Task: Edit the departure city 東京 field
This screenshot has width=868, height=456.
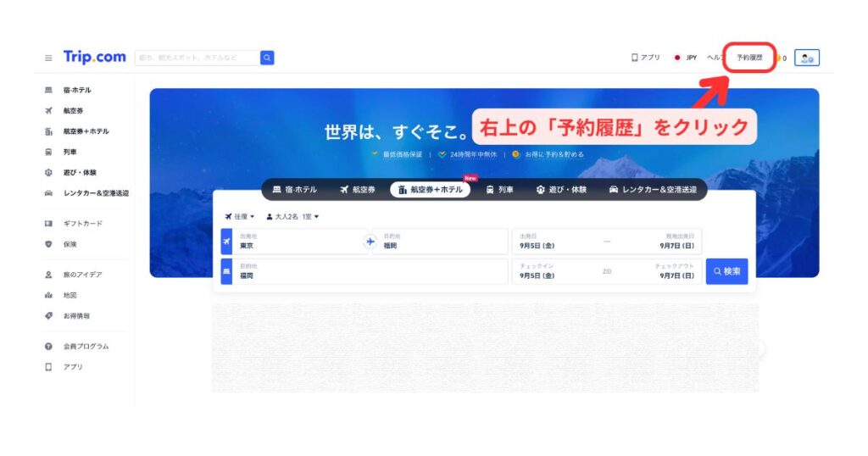Action: (299, 242)
